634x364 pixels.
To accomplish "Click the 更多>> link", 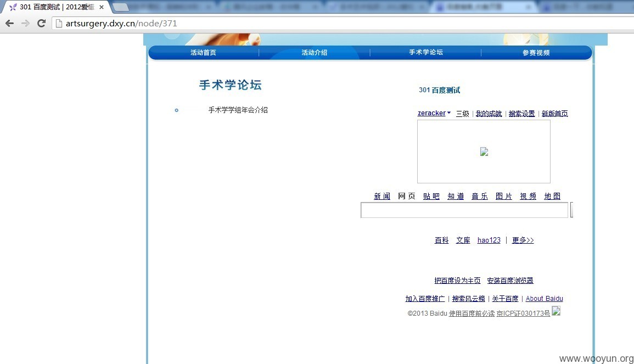I will [523, 240].
